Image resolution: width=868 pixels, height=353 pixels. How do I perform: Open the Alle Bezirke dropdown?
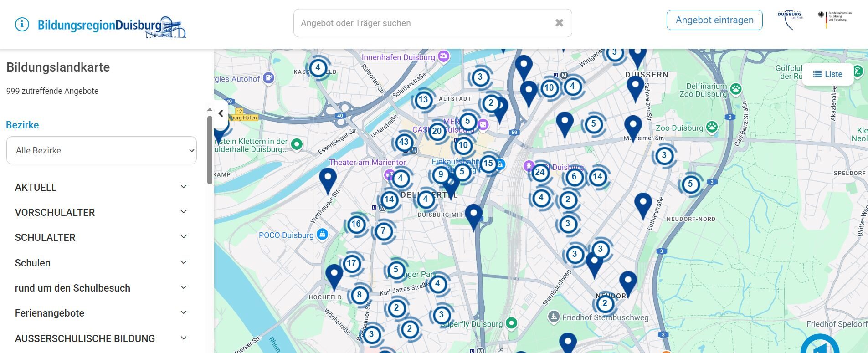tap(102, 150)
